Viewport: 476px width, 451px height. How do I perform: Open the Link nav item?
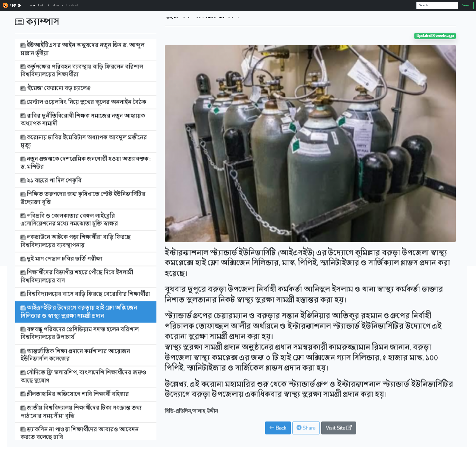coord(41,5)
